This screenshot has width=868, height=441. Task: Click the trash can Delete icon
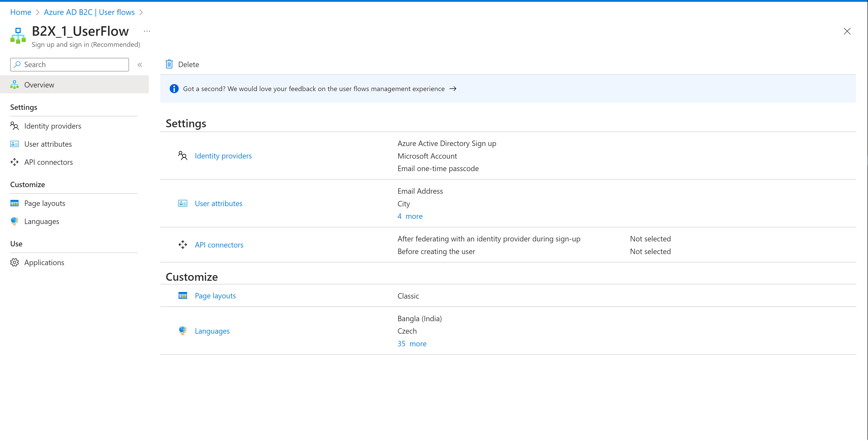coord(169,64)
